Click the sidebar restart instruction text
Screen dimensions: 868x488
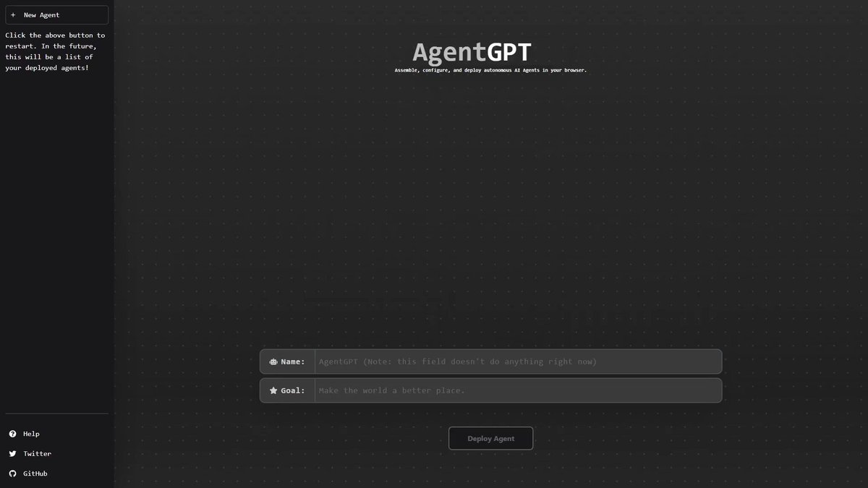tap(55, 51)
